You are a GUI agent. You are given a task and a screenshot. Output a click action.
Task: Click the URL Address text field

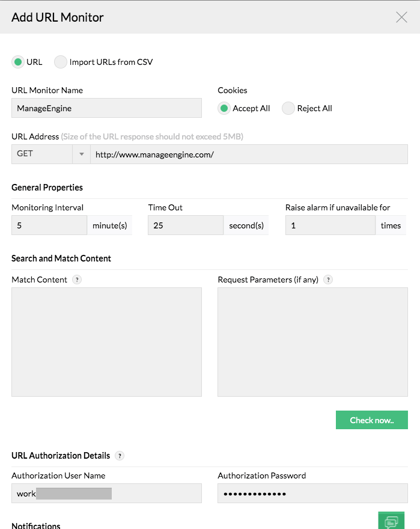pyautogui.click(x=249, y=154)
